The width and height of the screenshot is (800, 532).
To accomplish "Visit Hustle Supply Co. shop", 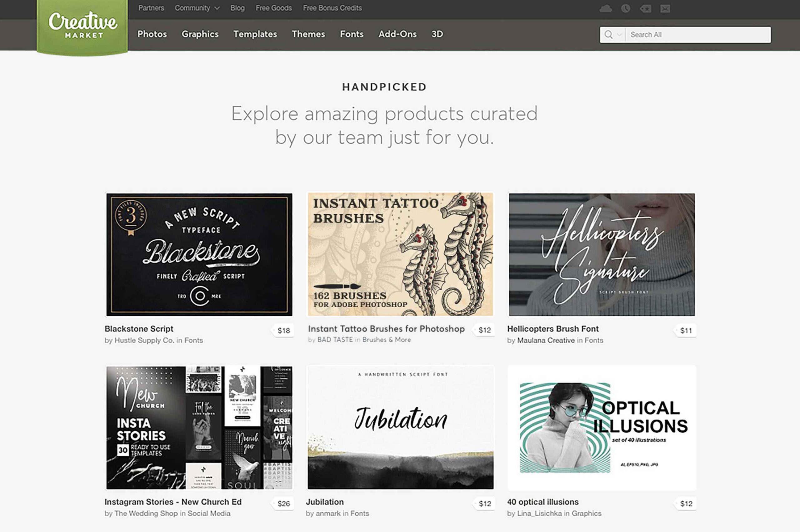I will coord(144,340).
